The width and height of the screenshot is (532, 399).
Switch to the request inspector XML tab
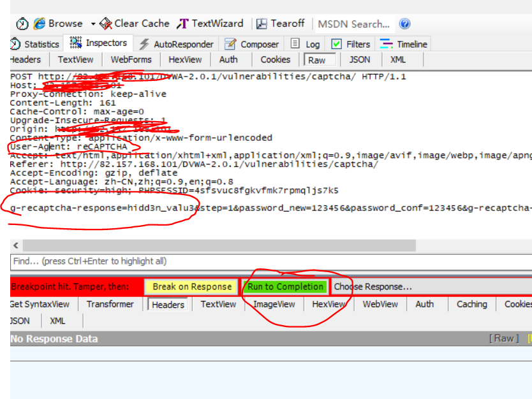pyautogui.click(x=398, y=60)
